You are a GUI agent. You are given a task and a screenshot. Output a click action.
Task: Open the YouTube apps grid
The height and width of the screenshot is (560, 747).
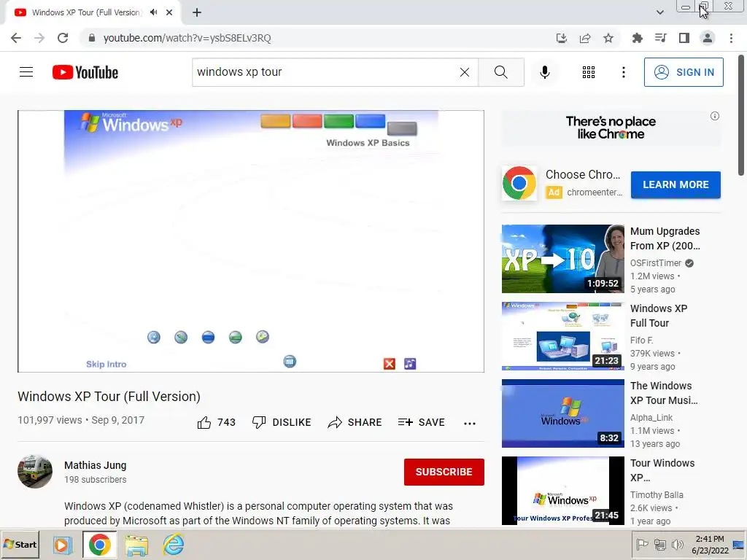[x=589, y=72]
